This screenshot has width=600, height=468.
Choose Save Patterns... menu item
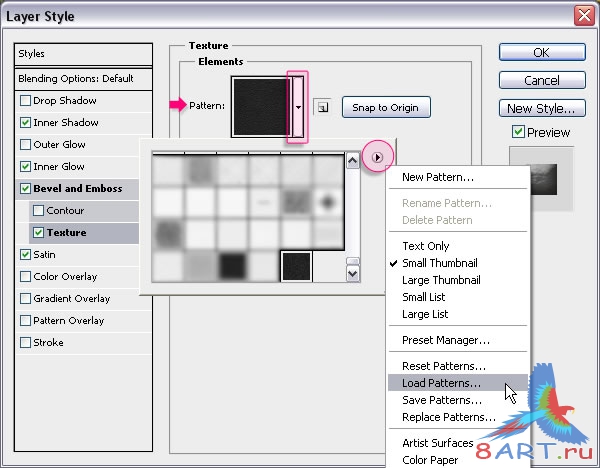point(458,400)
